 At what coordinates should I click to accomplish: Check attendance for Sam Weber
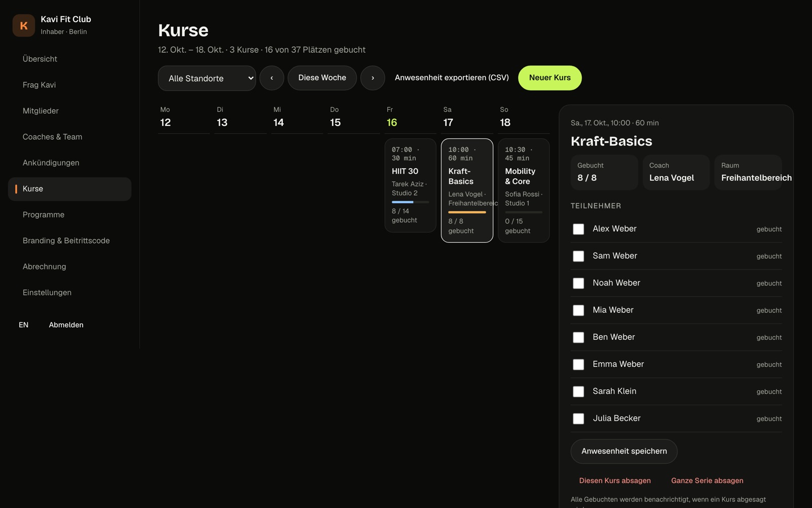(x=579, y=256)
